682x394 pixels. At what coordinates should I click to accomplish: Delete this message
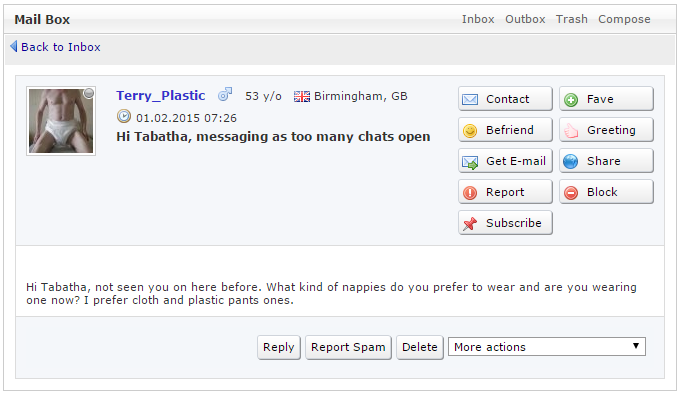tap(420, 347)
